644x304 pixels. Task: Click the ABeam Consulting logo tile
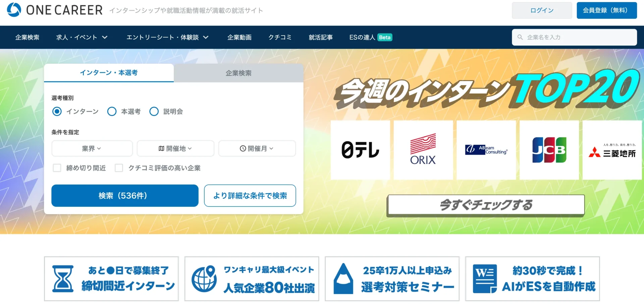point(486,150)
